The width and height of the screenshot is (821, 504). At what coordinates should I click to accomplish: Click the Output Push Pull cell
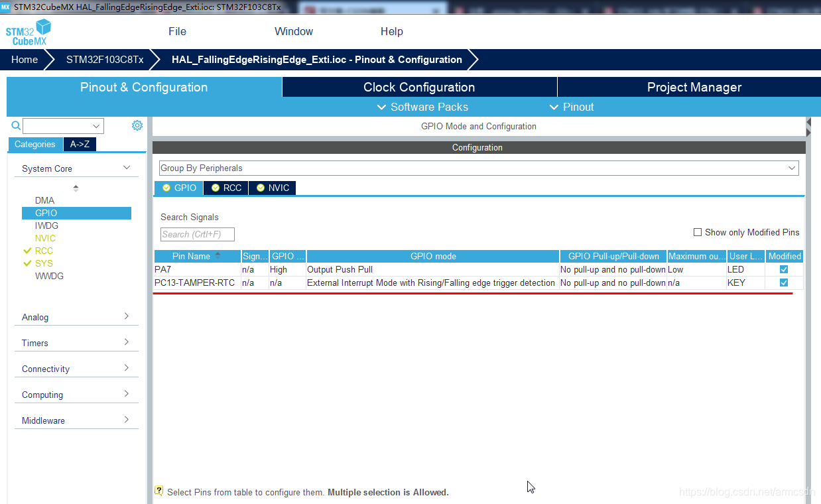point(433,269)
